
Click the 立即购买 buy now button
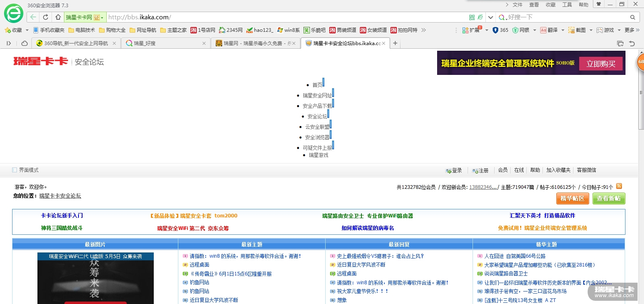tap(601, 64)
